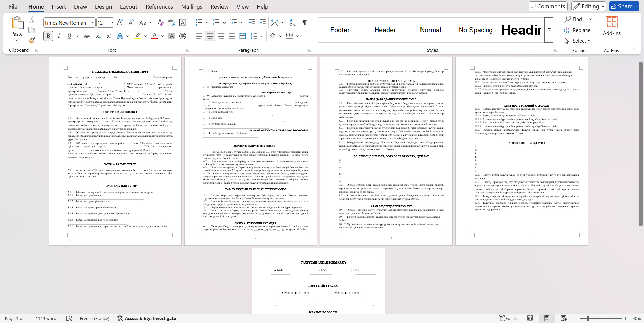Click the Share button
This screenshot has height=323, width=644.
click(x=625, y=6)
